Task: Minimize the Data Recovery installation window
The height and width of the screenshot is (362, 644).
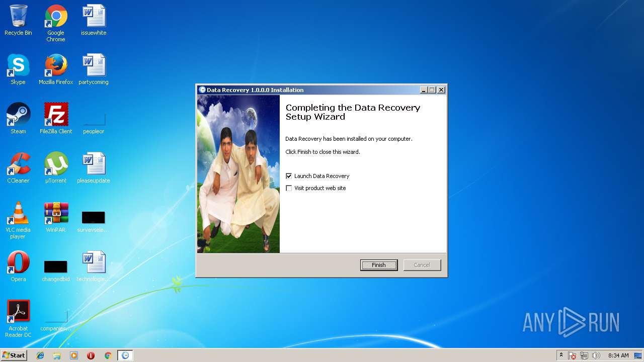Action: click(x=424, y=90)
